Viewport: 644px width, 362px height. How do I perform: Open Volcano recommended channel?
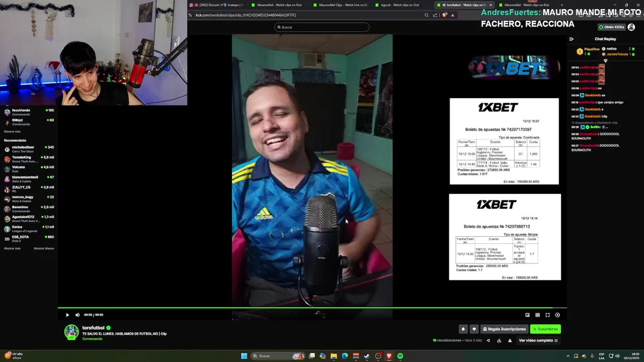pyautogui.click(x=29, y=169)
